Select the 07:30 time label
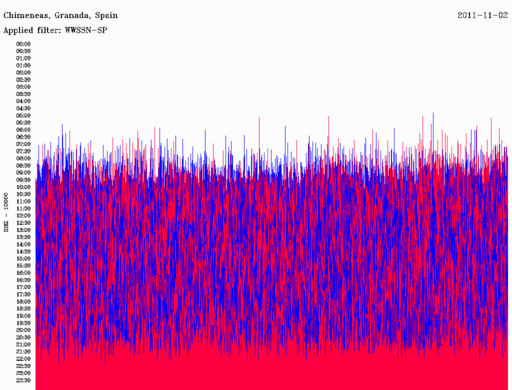The image size is (512, 390). (23, 151)
